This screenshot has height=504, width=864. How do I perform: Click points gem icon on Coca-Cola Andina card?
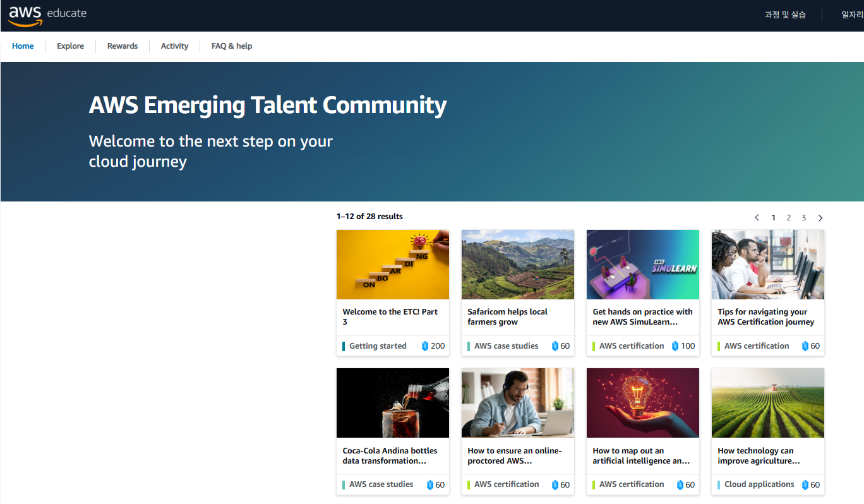tap(430, 485)
